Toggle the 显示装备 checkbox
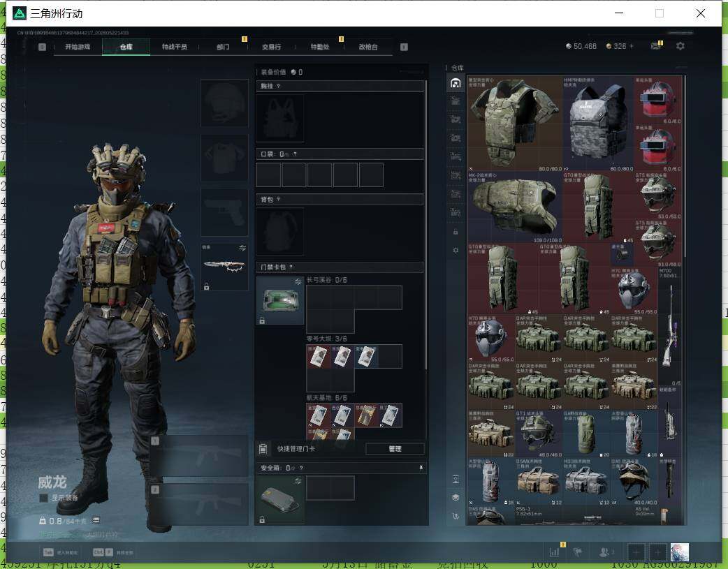This screenshot has width=728, height=569. (43, 498)
